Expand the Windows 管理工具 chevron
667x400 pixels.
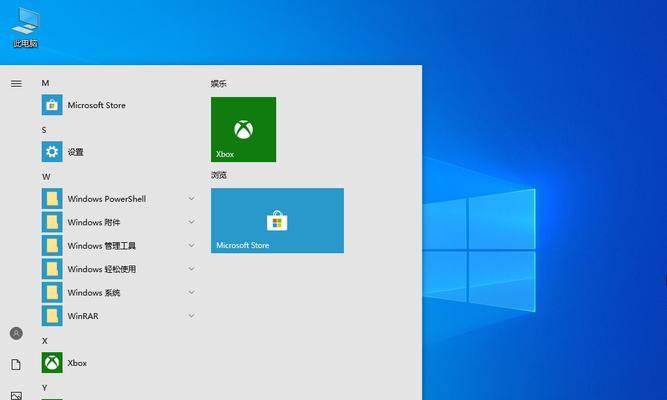[191, 246]
